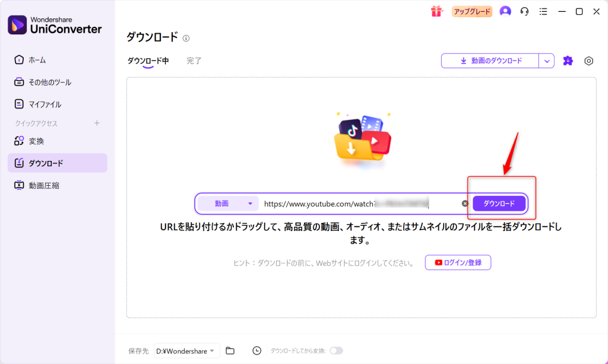Switch to 完了 tab

tap(194, 61)
